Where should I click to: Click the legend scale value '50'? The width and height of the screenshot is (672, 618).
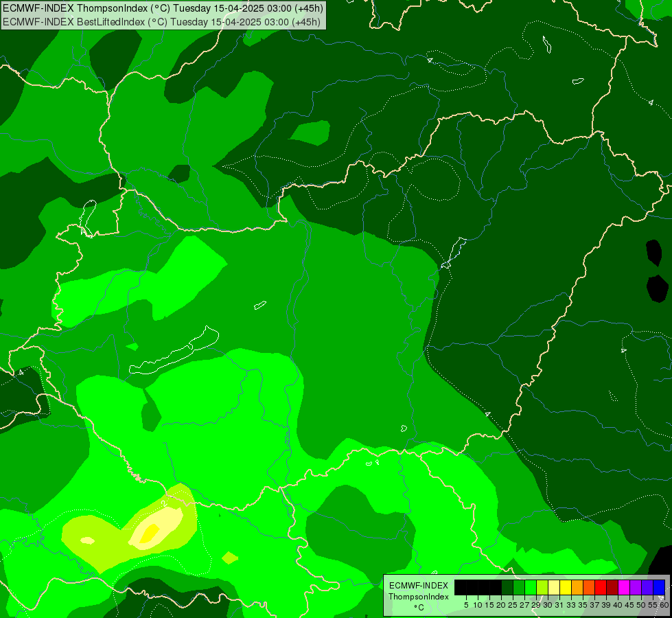point(640,605)
